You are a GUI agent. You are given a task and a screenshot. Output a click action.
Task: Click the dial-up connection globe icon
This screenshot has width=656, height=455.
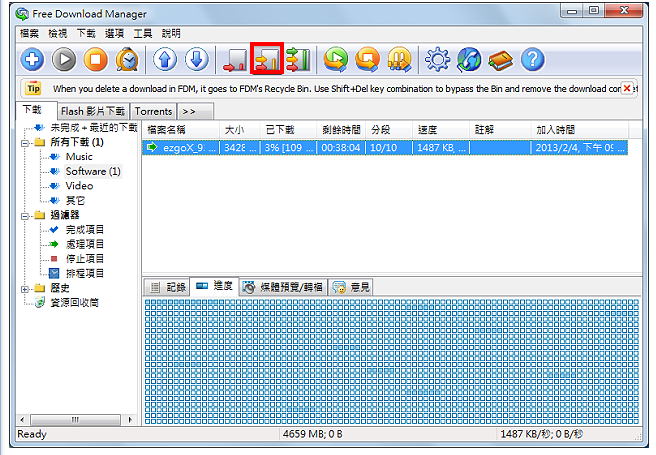(x=469, y=59)
